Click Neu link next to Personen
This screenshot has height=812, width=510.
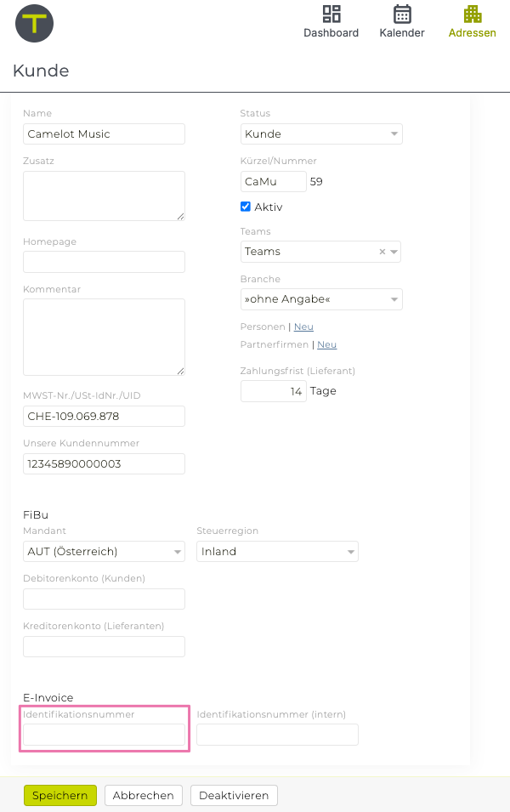[x=303, y=327]
